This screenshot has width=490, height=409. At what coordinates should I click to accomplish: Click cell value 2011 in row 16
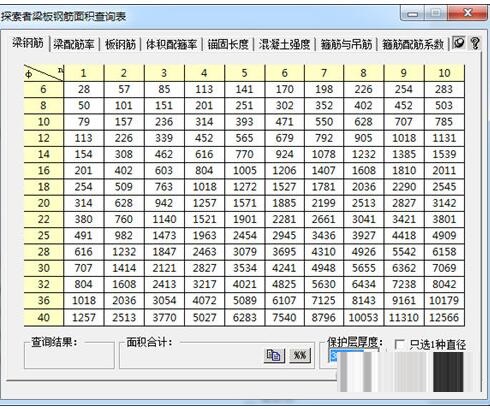[444, 170]
